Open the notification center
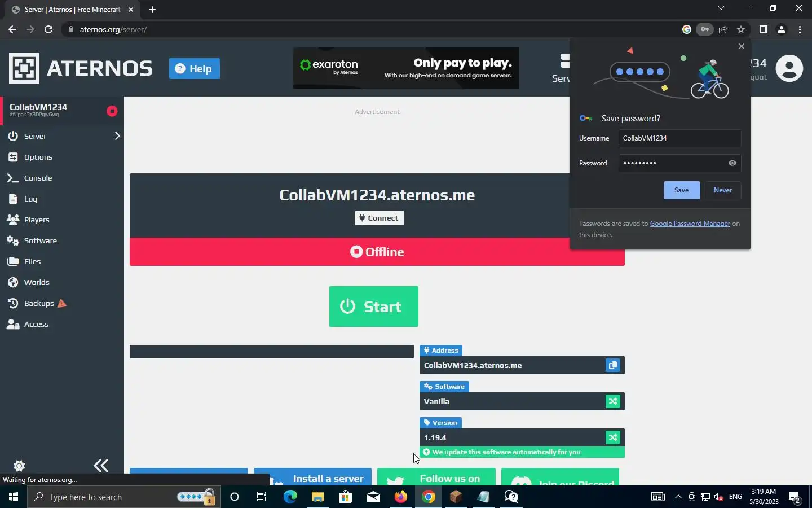 (795, 497)
